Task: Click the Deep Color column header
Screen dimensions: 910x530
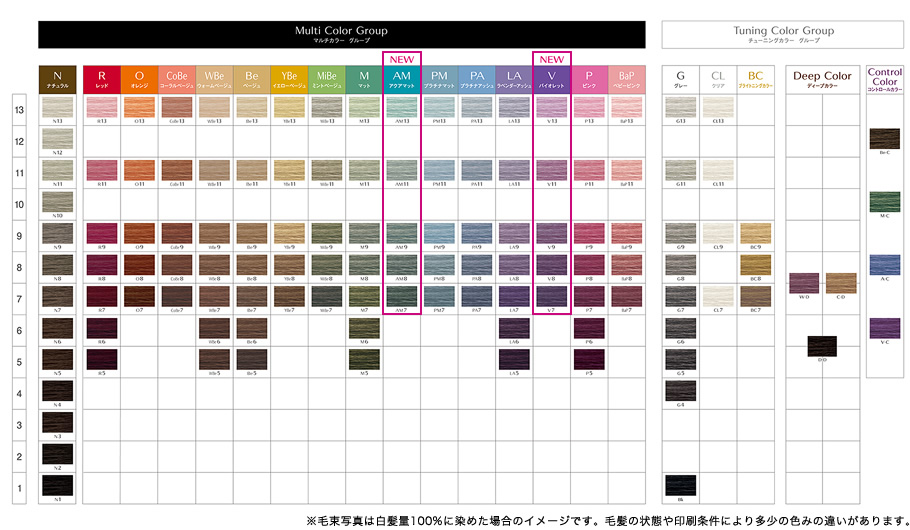Action: [x=822, y=79]
